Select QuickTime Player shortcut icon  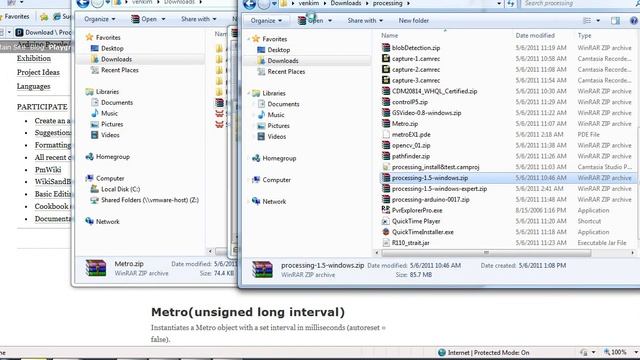[x=386, y=221]
